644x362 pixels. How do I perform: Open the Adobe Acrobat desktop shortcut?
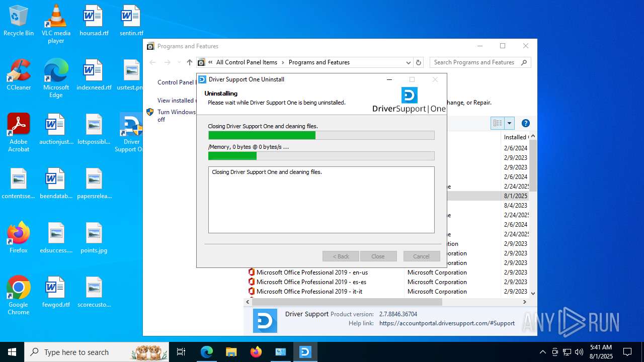[19, 133]
